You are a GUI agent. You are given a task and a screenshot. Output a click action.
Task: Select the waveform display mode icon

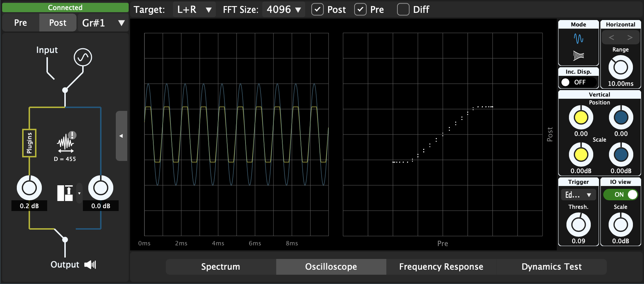pos(578,38)
